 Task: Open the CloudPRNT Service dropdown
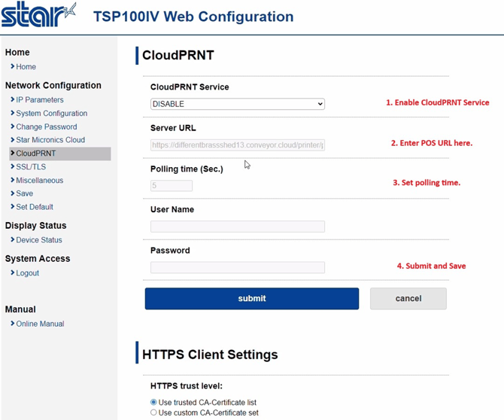coord(237,104)
